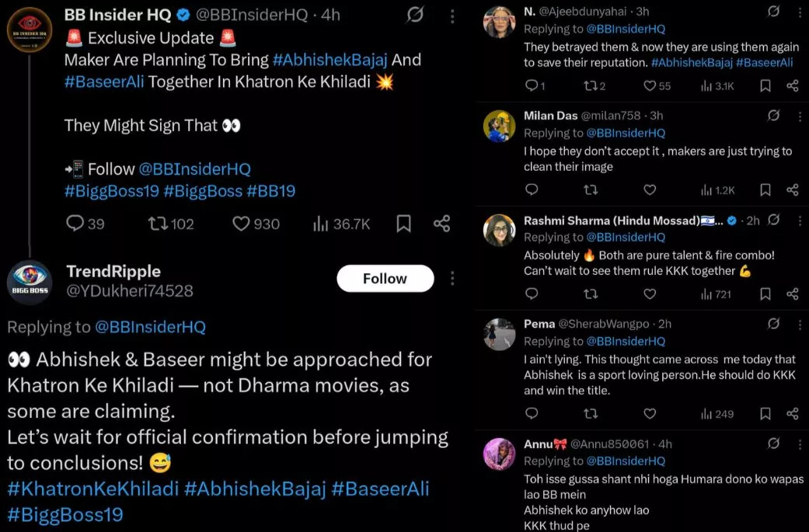Open the #BaseerAli hashtag in main post
This screenshot has width=809, height=532.
tap(104, 82)
